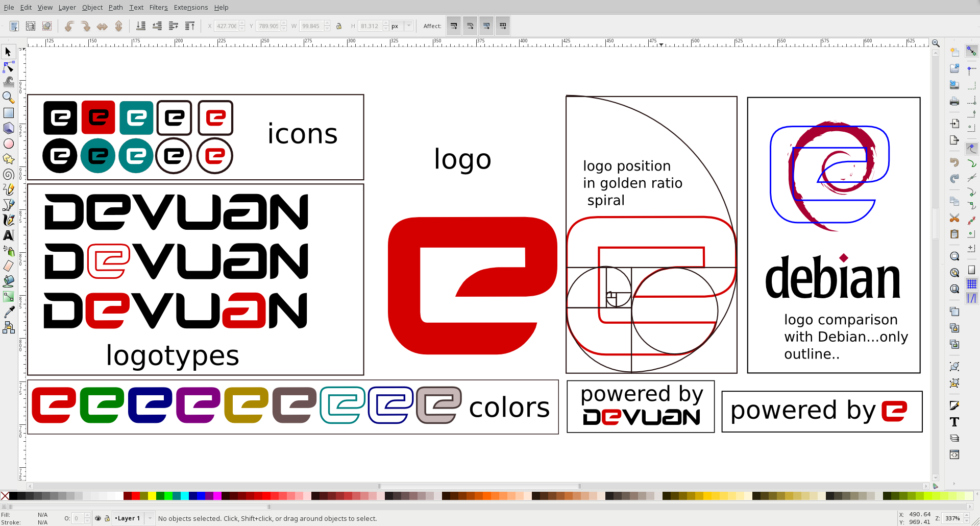Screen dimensions: 980x526
Task: Select the Zoom magnifier tool
Action: (8, 97)
